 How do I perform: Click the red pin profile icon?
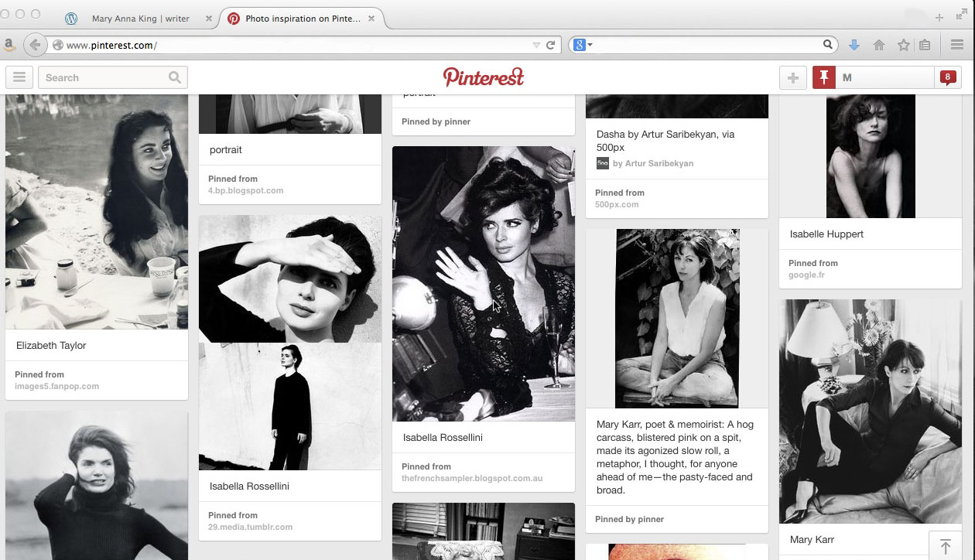(x=824, y=77)
